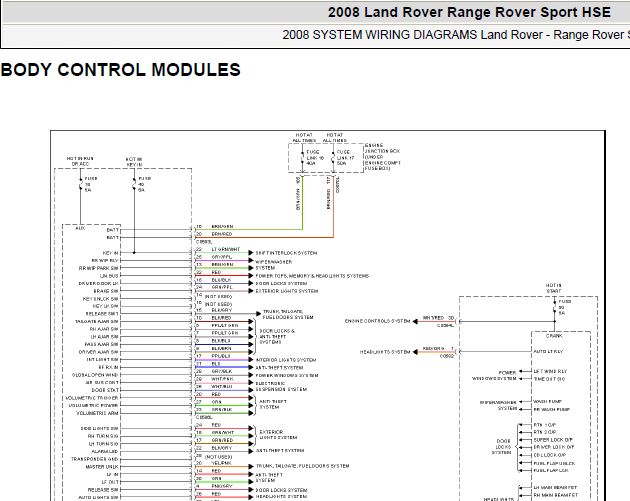Click the 'DOOR STAT' pin label
Viewport: 630px width, 501px height.
coord(105,390)
